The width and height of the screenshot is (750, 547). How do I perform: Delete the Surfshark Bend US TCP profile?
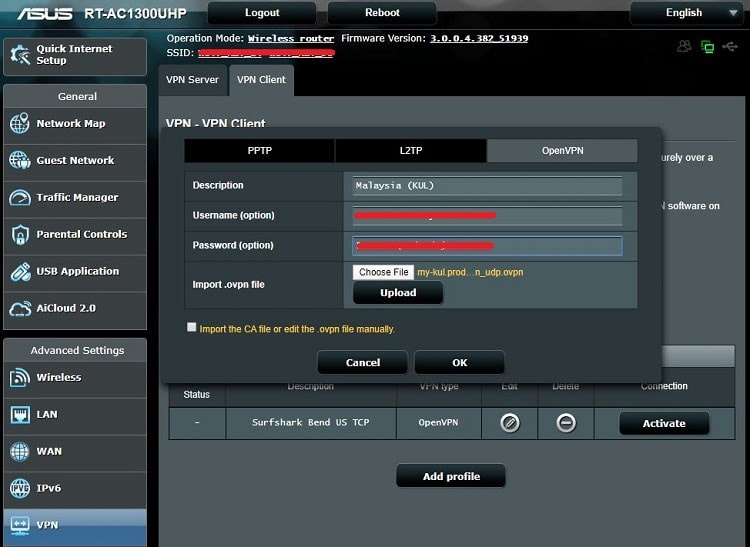click(566, 423)
